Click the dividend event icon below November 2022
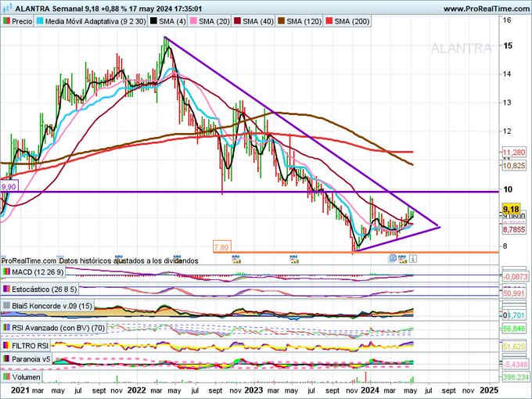The image size is (532, 399). click(236, 259)
